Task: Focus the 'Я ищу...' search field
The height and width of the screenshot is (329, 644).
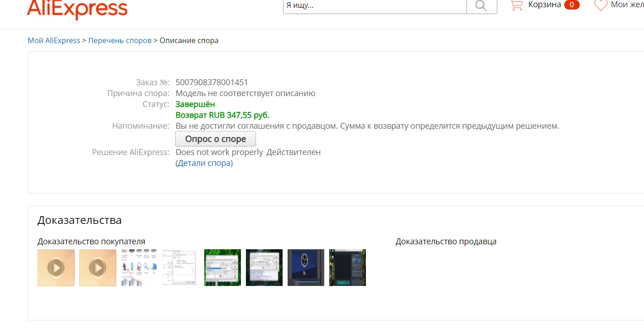Action: click(375, 5)
